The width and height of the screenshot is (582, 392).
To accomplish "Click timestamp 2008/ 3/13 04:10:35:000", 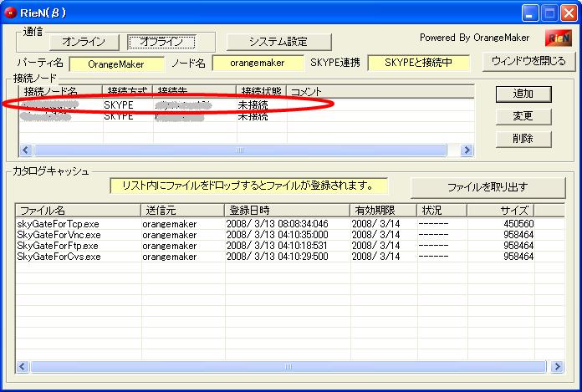I will [278, 235].
